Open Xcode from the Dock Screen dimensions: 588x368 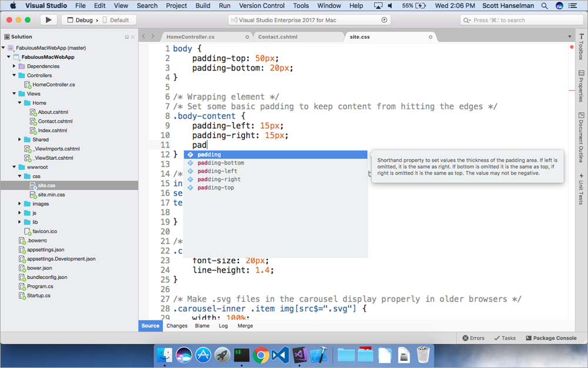click(319, 355)
